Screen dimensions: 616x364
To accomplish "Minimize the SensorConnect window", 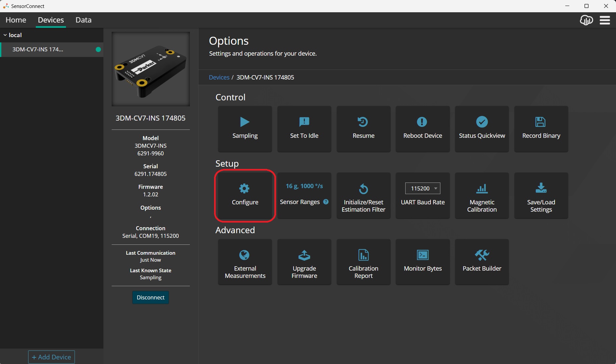I will (x=567, y=6).
